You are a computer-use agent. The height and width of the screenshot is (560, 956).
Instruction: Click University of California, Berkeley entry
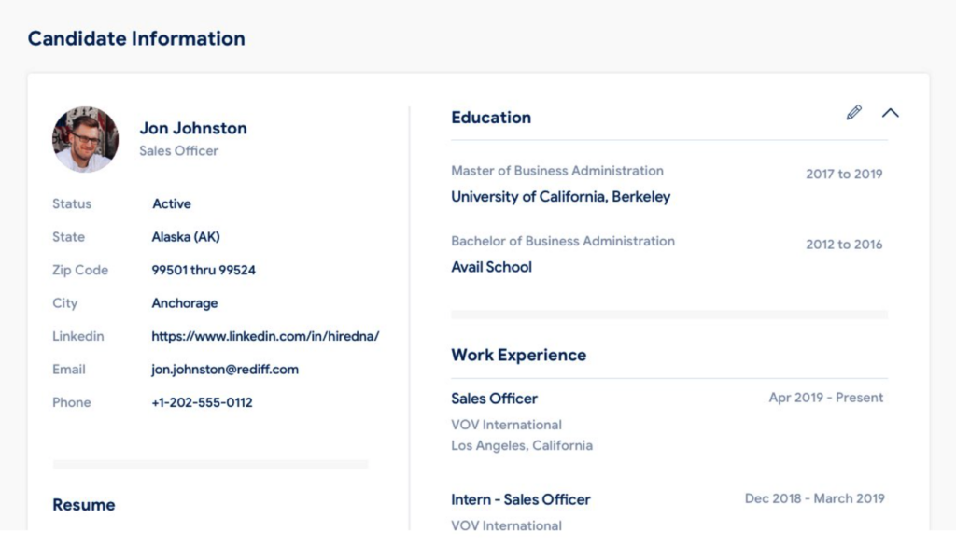tap(560, 197)
